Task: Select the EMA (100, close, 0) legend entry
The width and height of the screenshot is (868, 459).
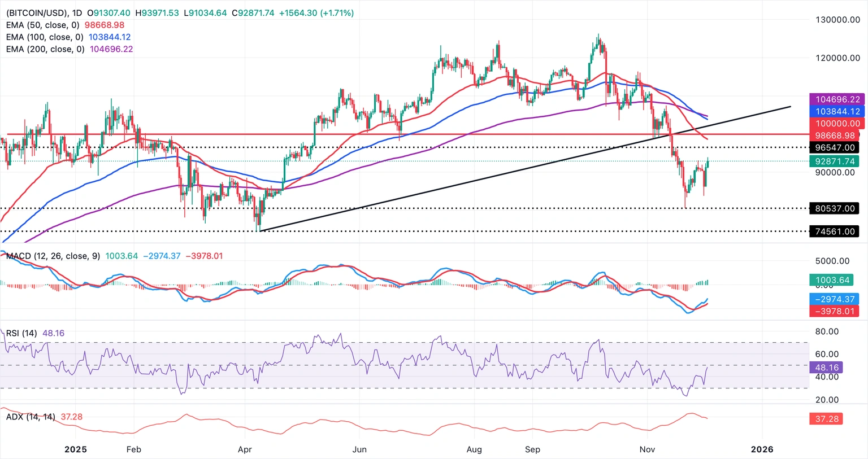Action: (x=44, y=37)
